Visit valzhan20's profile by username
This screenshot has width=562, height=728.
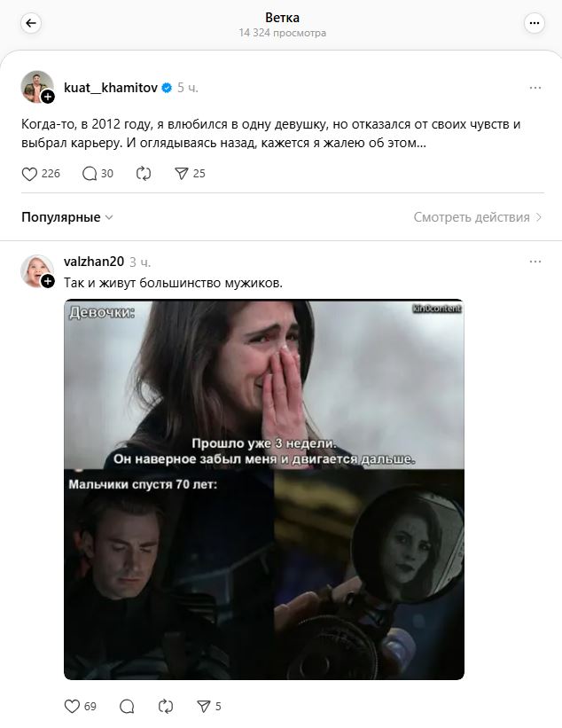[94, 262]
